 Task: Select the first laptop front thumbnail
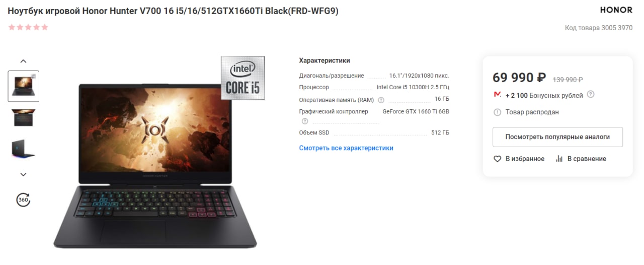click(x=24, y=86)
